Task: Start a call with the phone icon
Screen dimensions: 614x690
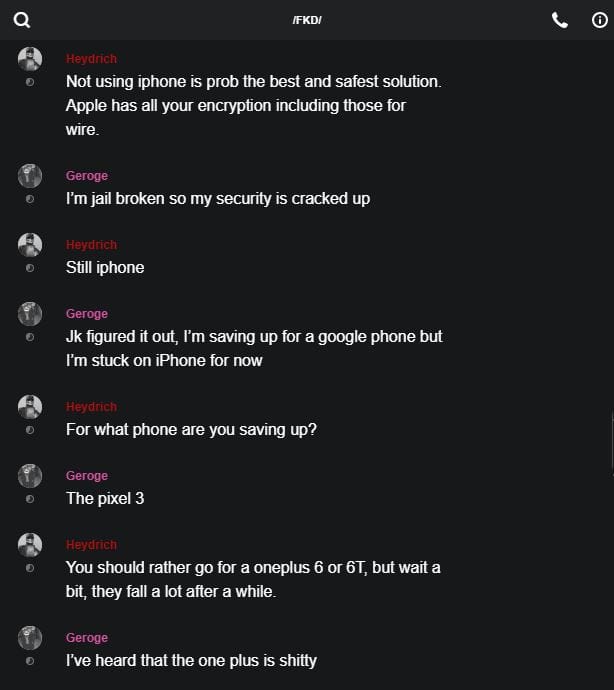Action: click(x=559, y=20)
